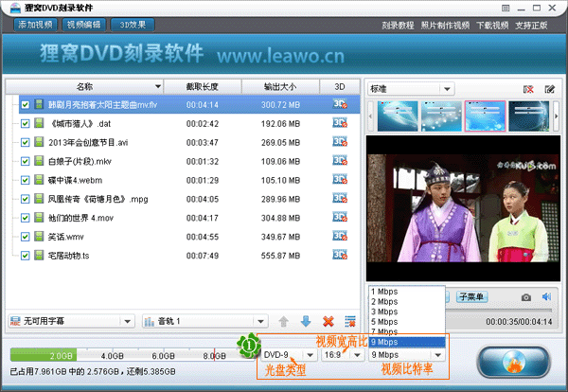Show next menu templates with right arrow

(x=556, y=116)
